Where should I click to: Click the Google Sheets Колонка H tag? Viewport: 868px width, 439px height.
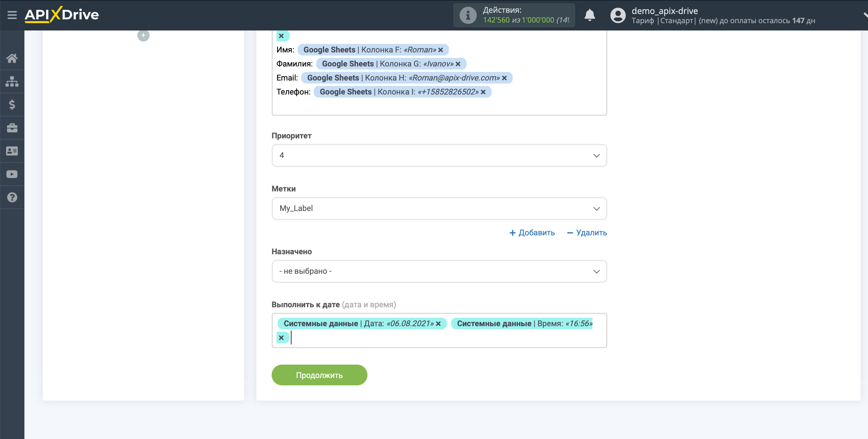[407, 78]
